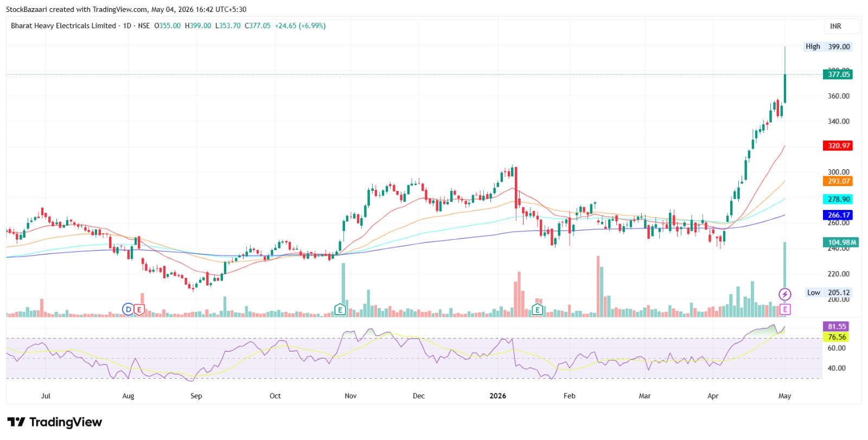This screenshot has width=868, height=440.
Task: Click the 60.00 RSI axis value
Action: [837, 348]
